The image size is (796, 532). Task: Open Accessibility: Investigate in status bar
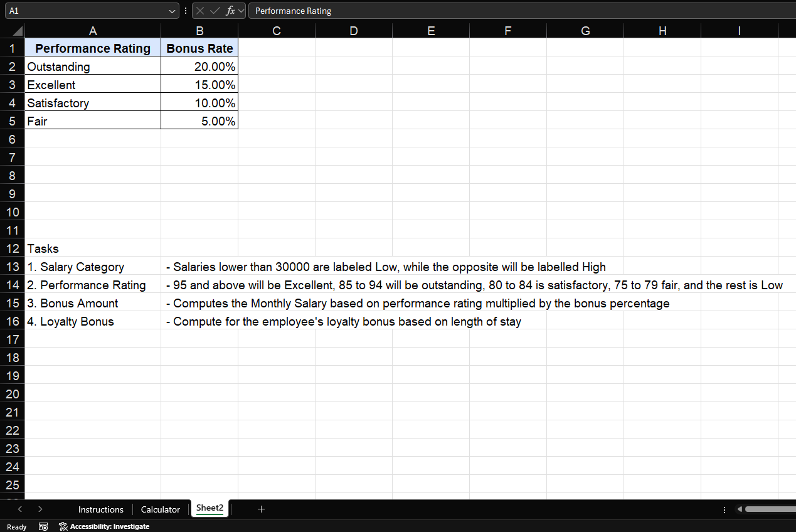pos(104,526)
